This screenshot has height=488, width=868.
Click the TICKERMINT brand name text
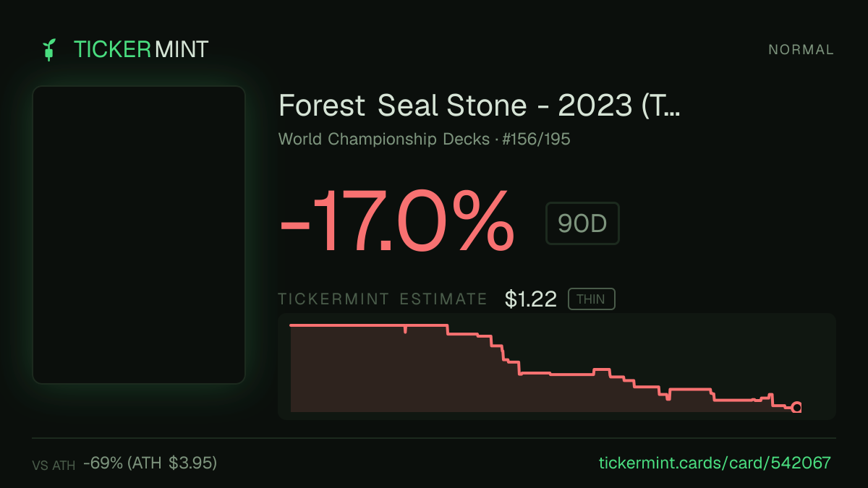[141, 49]
